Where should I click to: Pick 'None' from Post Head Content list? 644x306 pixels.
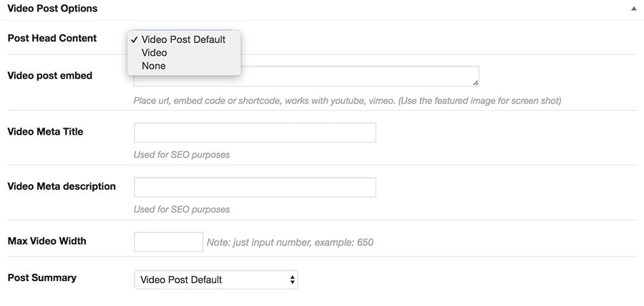[154, 66]
